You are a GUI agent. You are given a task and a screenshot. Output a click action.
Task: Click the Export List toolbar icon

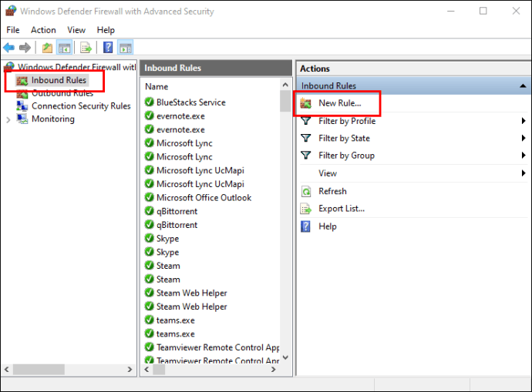click(86, 48)
